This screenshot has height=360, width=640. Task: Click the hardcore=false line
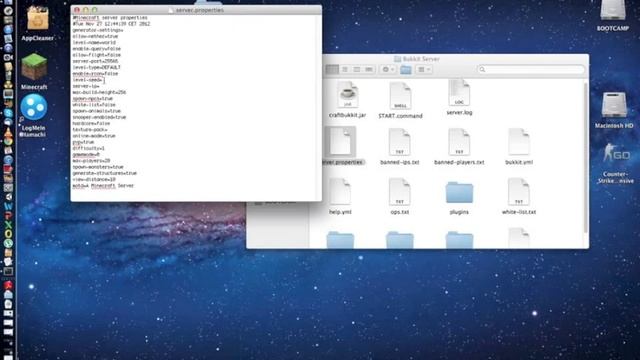click(x=91, y=123)
